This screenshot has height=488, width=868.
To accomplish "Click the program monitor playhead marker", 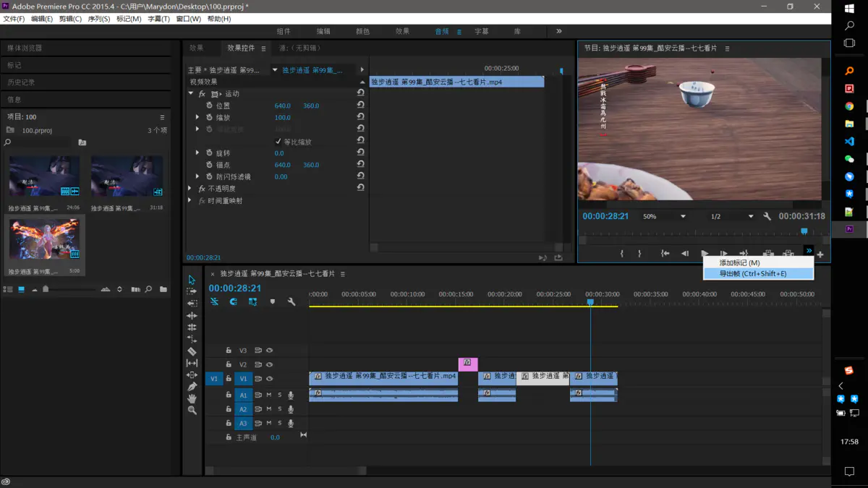I will [804, 231].
